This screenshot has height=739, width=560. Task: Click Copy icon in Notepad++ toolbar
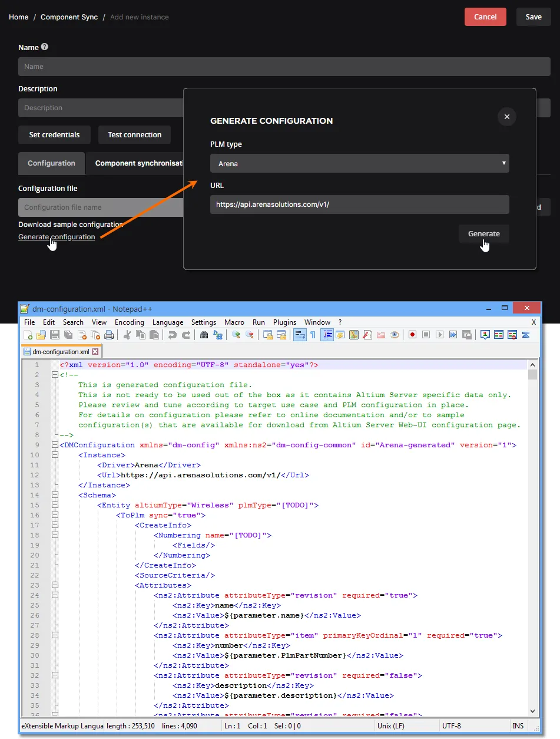(140, 335)
